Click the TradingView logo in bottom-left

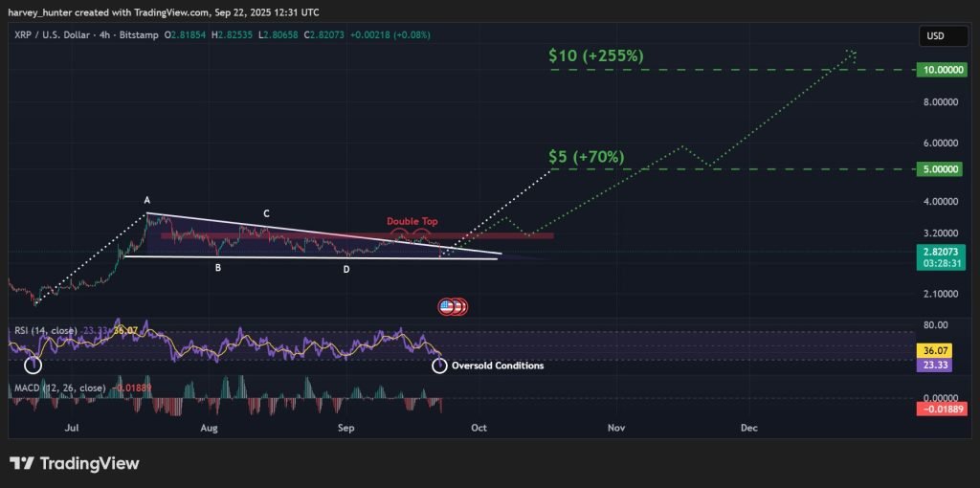(75, 463)
